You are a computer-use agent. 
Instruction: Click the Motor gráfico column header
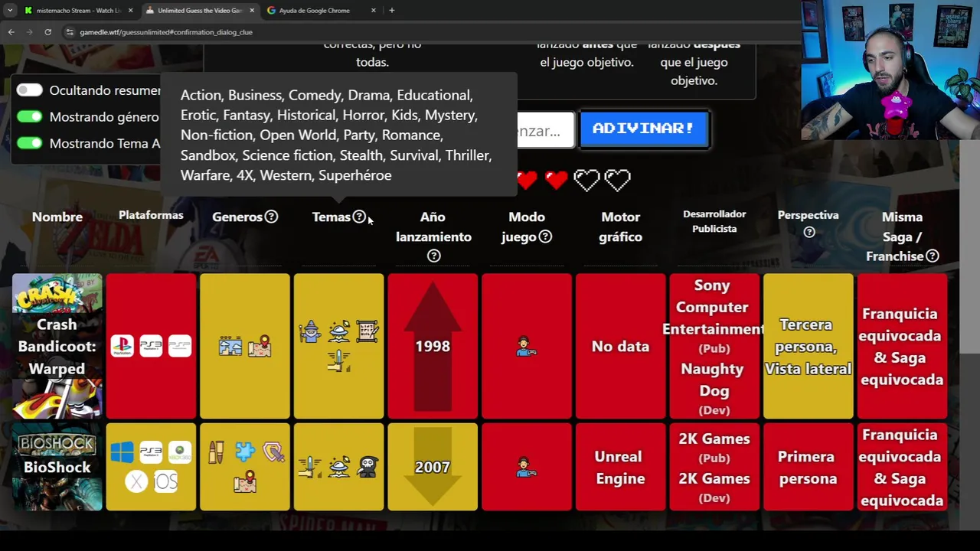coord(620,227)
